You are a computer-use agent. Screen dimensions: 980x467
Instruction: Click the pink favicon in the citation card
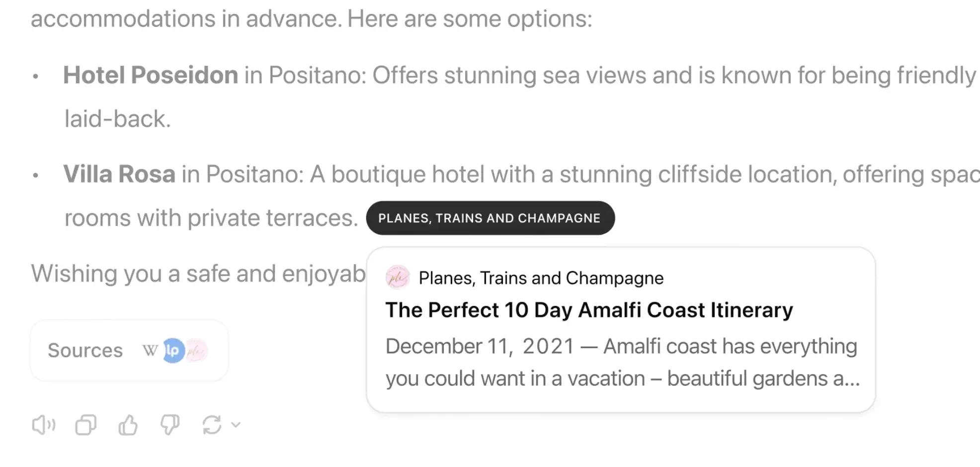coord(398,278)
